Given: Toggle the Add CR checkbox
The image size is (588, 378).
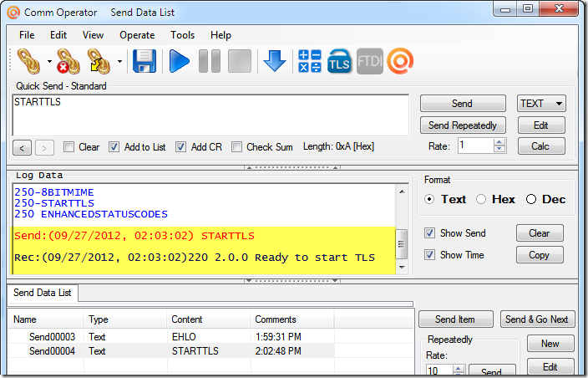Looking at the screenshot, I should pos(180,147).
